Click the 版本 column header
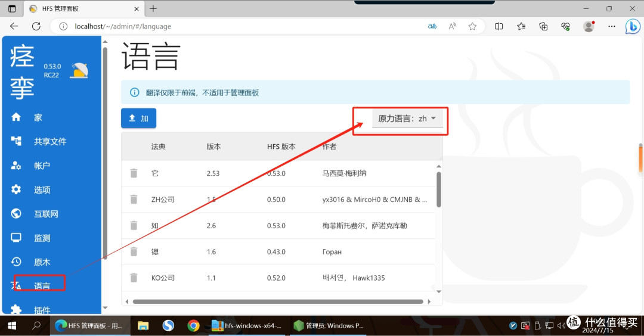Screen dimensions: 644x336 point(213,147)
